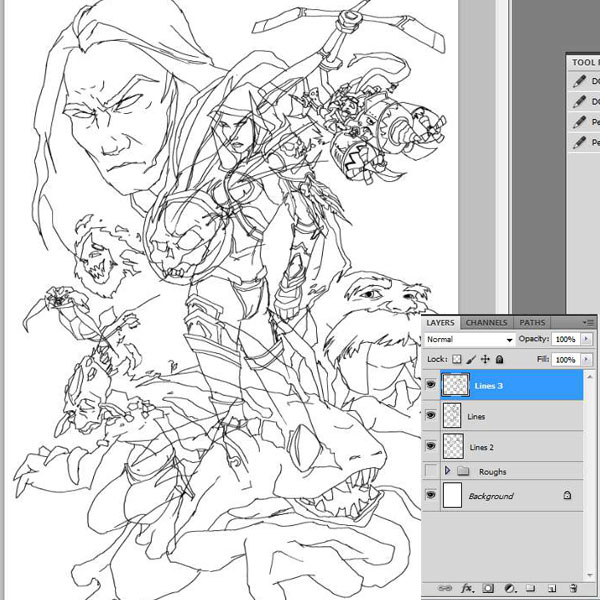Hide the Lines 2 layer

[x=431, y=446]
